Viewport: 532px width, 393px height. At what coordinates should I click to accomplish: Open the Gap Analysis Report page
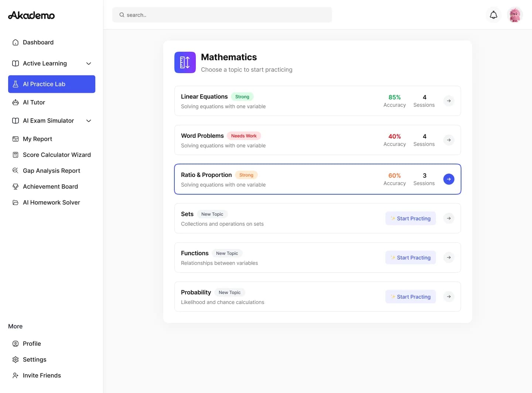point(51,171)
